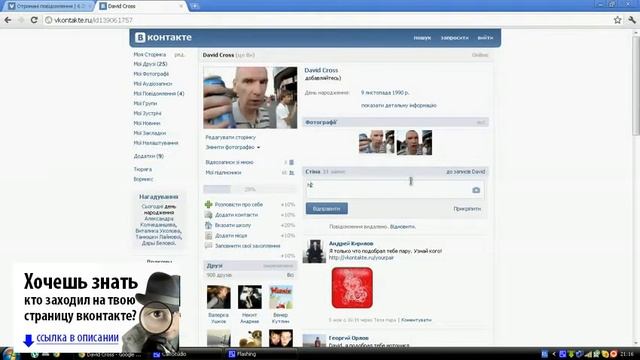Click 'Відновити' restore message link
Image resolution: width=640 pixels, height=360 pixels.
(x=402, y=227)
